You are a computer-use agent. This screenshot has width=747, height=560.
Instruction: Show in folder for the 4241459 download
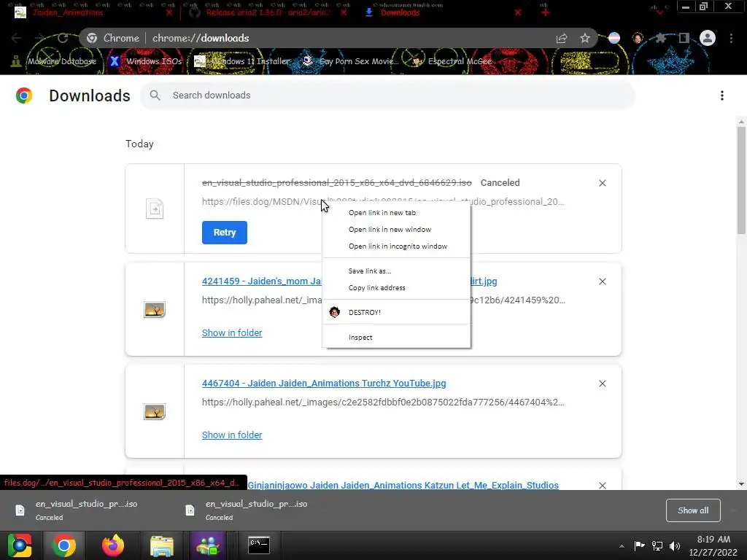[x=232, y=332]
